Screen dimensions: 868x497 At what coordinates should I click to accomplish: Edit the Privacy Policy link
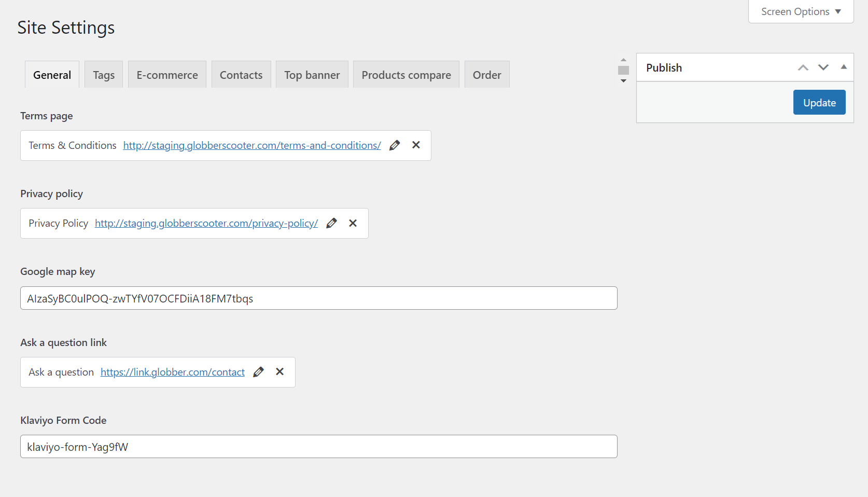tap(331, 223)
